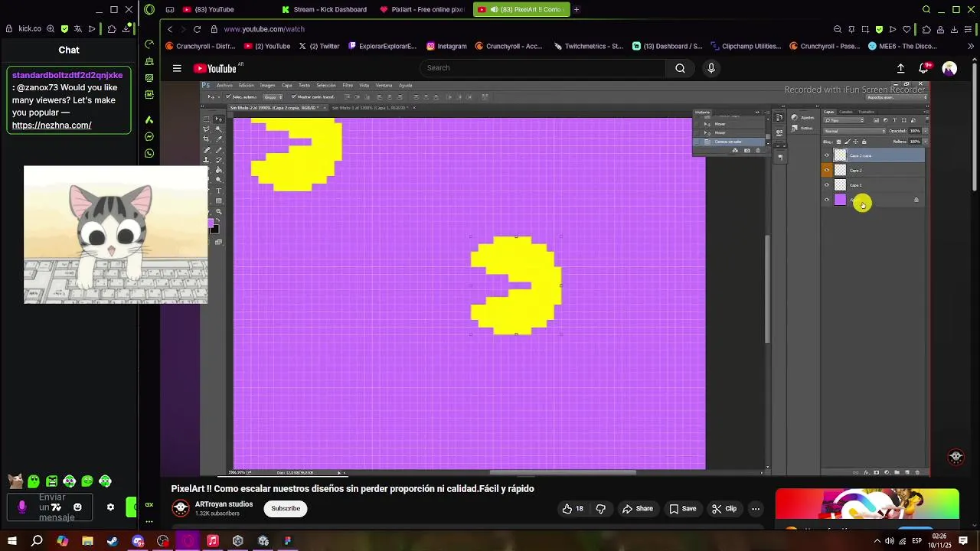
Task: Open Opera sidebar three-dot options
Action: (x=149, y=522)
